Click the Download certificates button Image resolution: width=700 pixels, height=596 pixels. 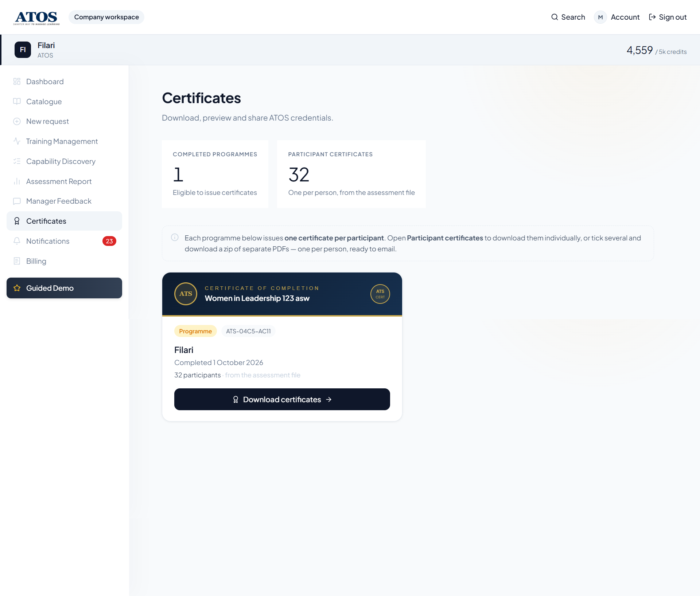click(282, 399)
